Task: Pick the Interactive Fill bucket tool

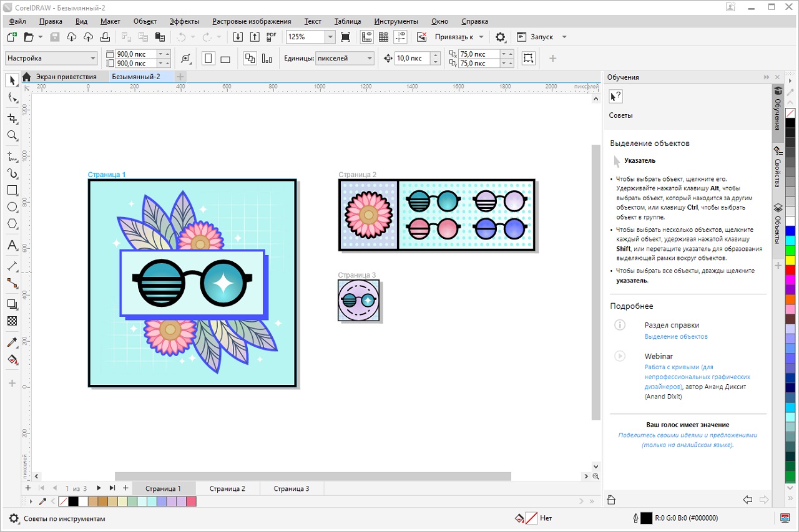Action: pyautogui.click(x=12, y=360)
